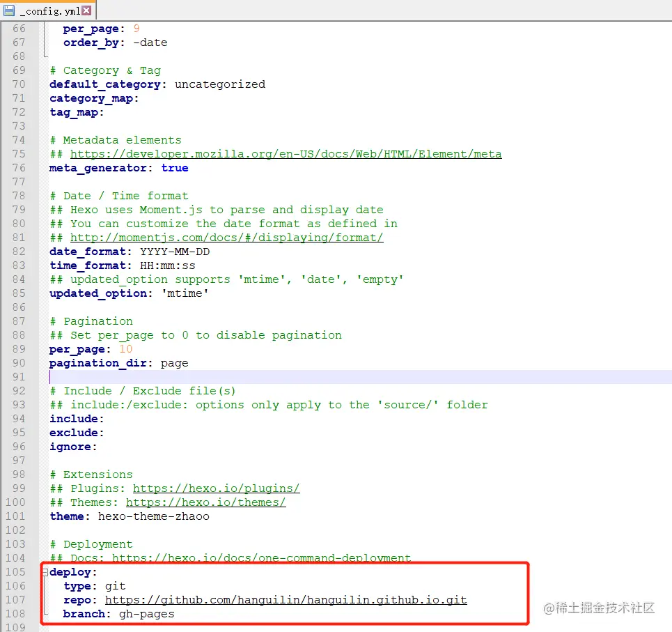Open the mozilla meta element docs link
Image resolution: width=672 pixels, height=632 pixels.
tap(286, 154)
